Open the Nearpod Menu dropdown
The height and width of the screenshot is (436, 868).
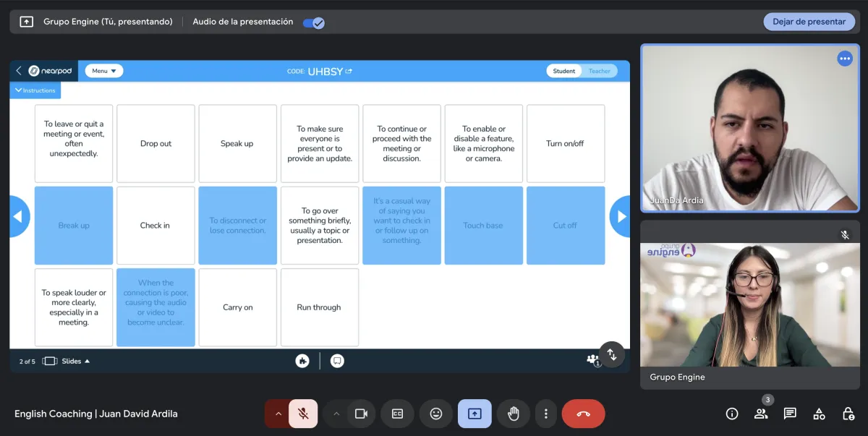pos(104,71)
